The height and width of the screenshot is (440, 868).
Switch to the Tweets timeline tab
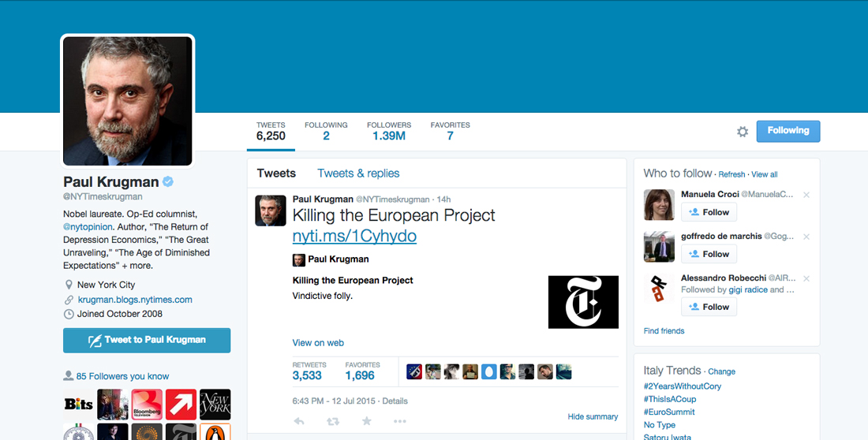click(x=276, y=173)
